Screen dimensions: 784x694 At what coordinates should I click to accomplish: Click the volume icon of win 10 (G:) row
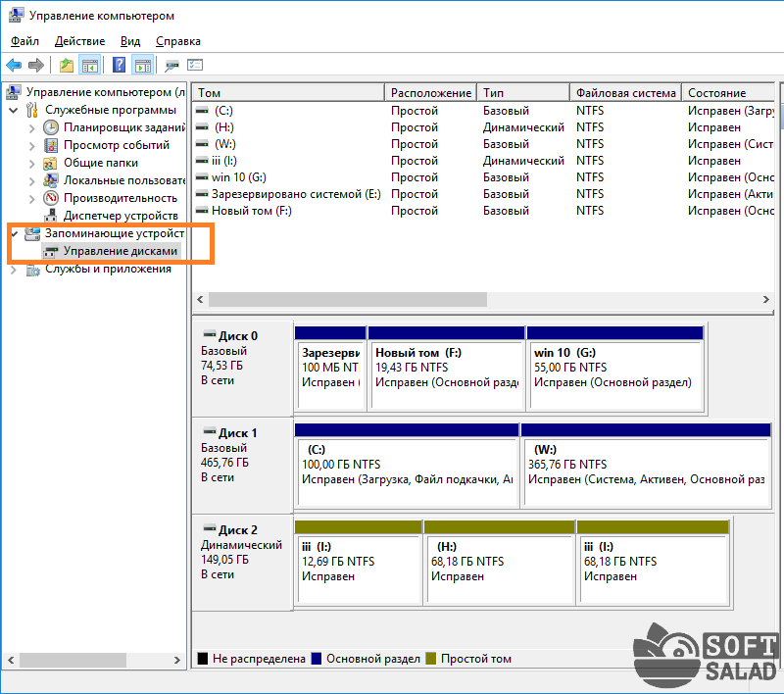(202, 177)
